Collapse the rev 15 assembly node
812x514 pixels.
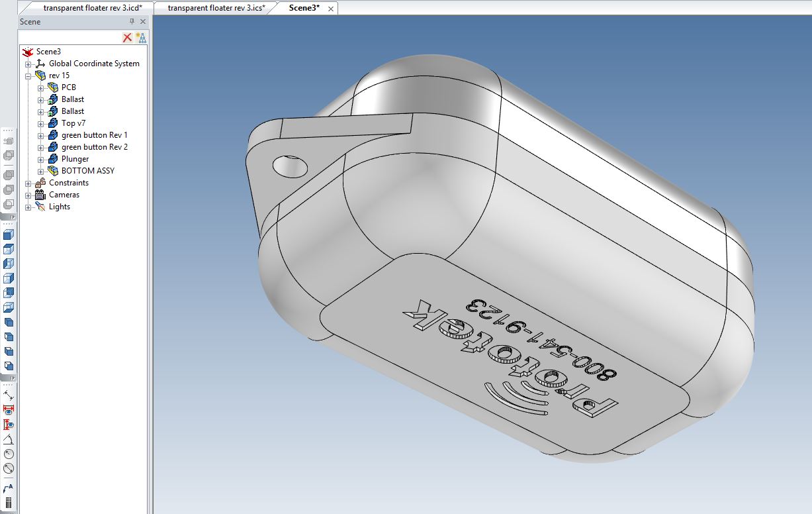(28, 76)
